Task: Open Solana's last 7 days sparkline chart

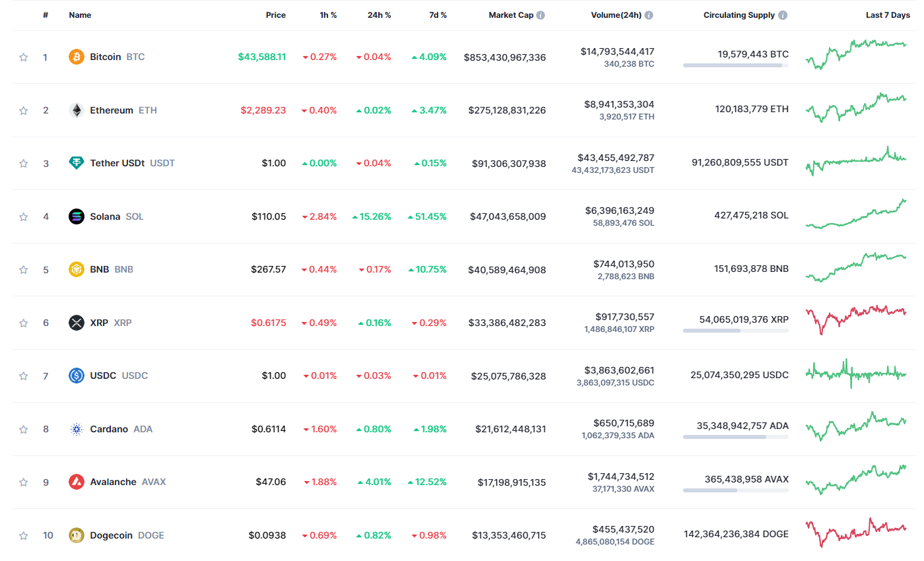Action: click(x=856, y=215)
